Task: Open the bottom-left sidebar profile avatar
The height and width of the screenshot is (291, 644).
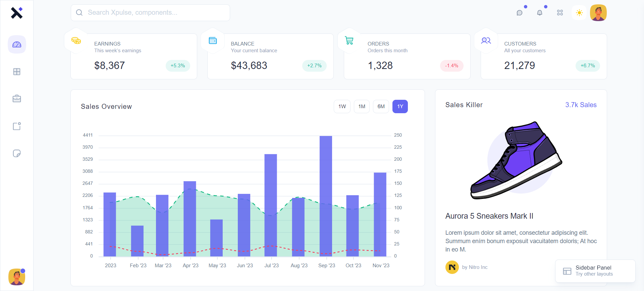Action: pyautogui.click(x=17, y=277)
